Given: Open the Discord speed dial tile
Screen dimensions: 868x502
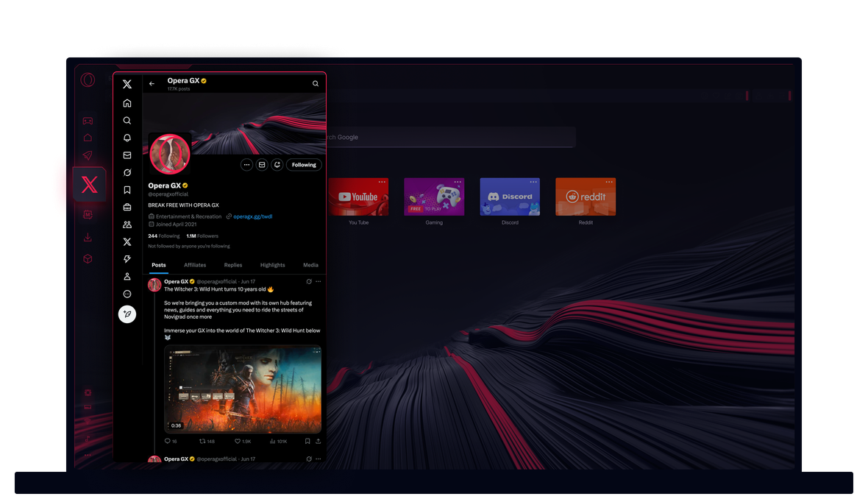Looking at the screenshot, I should 510,197.
